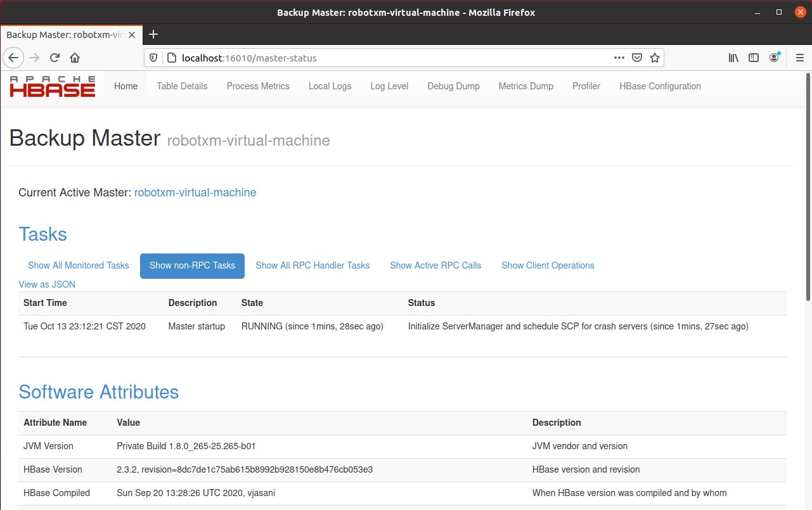
Task: Go to Firefox Home via house icon
Action: point(75,58)
